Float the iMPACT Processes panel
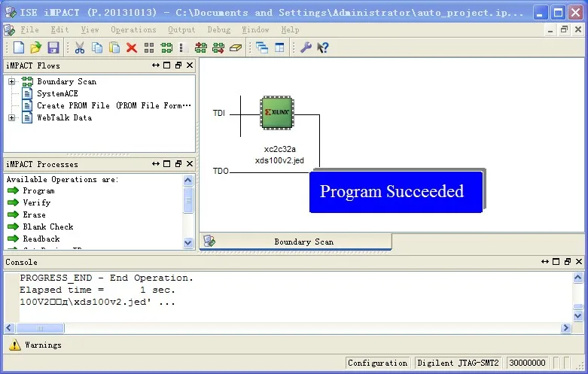The width and height of the screenshot is (588, 374). click(178, 164)
